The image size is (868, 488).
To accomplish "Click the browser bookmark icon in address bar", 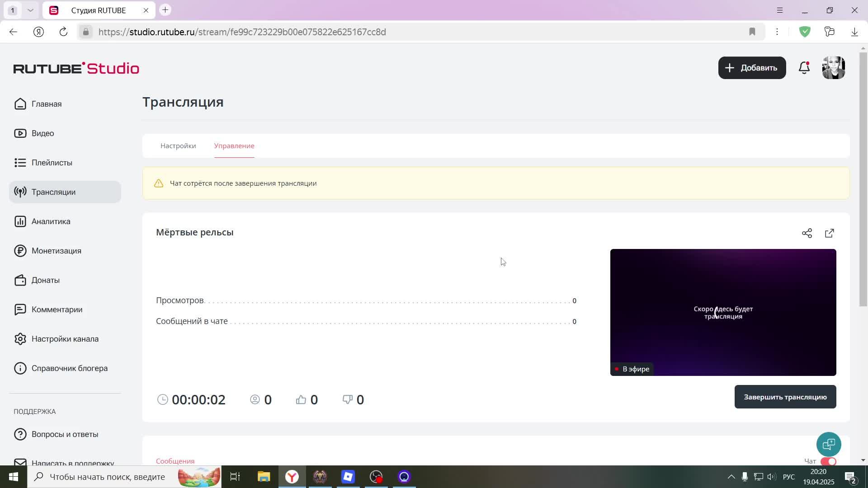I will pyautogui.click(x=752, y=32).
